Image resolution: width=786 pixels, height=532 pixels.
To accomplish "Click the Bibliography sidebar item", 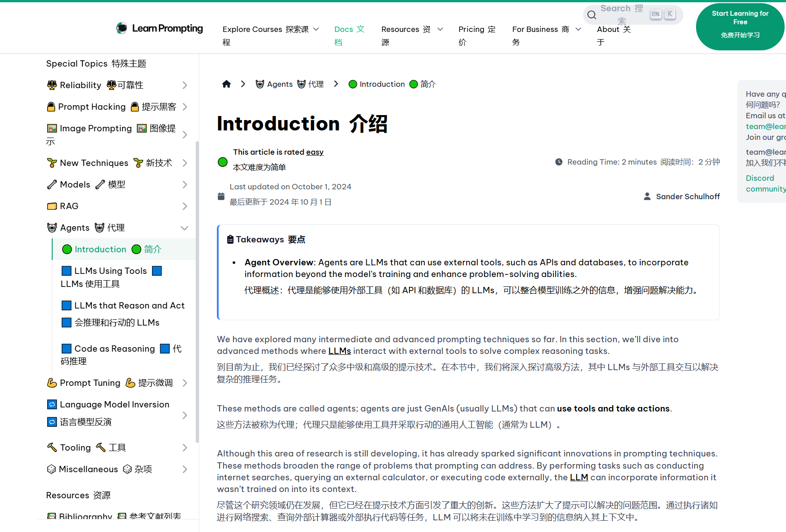I will pos(114,516).
